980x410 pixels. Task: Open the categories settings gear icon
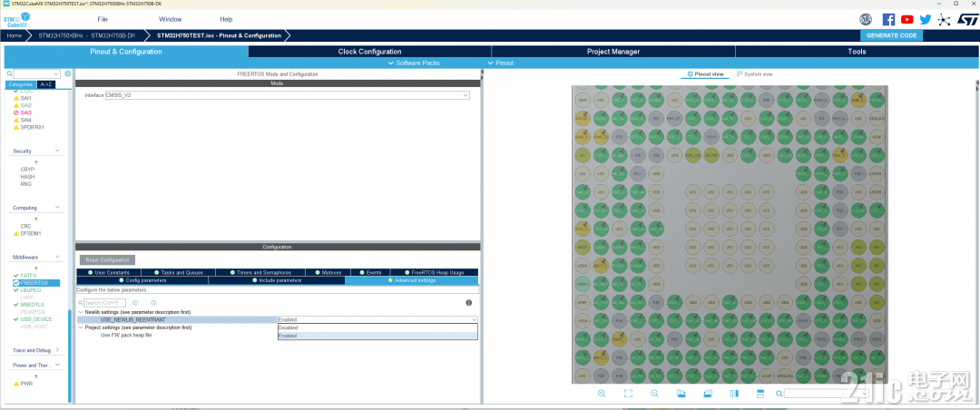coord(67,73)
